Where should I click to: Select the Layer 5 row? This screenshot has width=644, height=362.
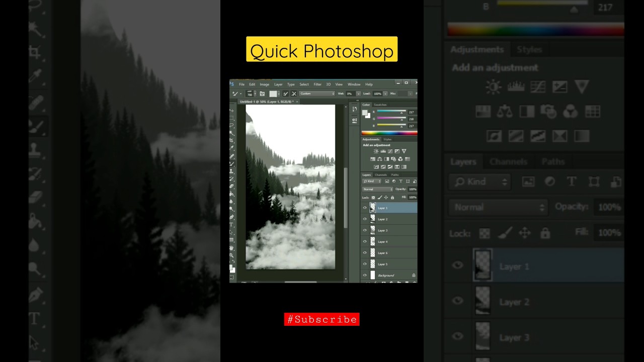(x=389, y=264)
